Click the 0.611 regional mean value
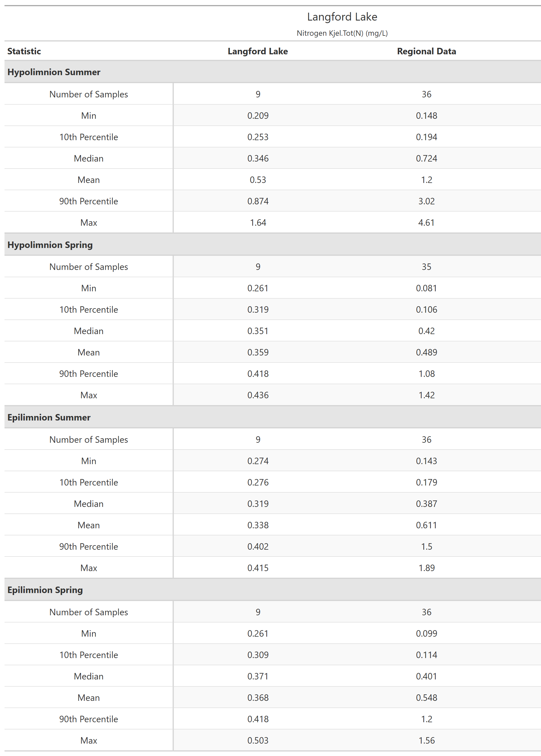 point(426,525)
